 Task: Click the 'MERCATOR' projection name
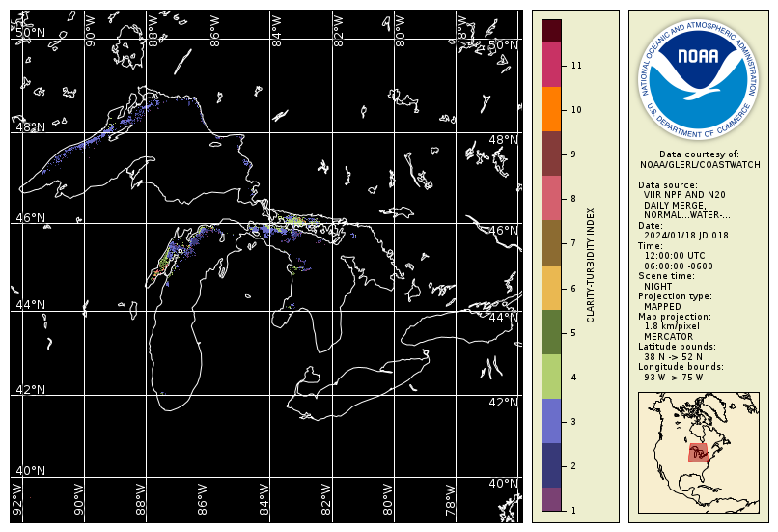[668, 337]
